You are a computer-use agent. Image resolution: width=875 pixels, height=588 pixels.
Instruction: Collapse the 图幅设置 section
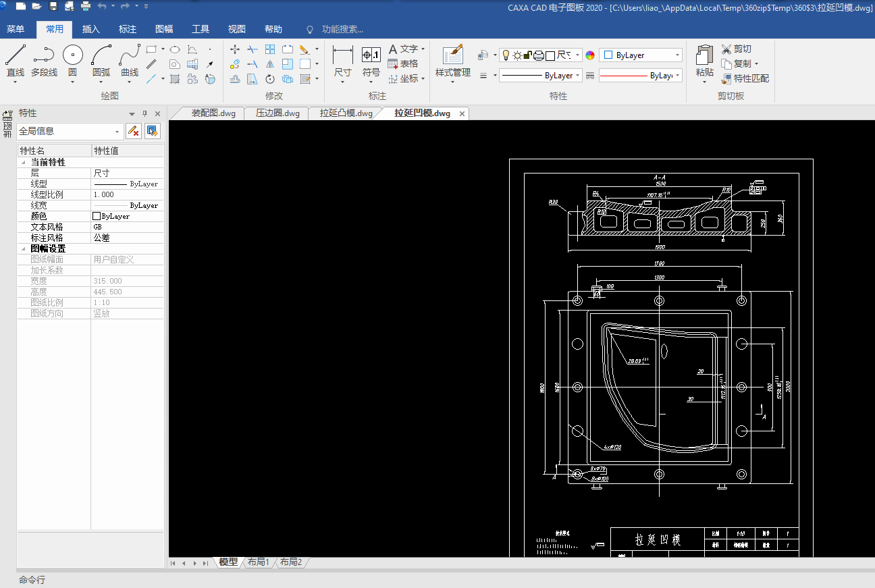click(24, 249)
